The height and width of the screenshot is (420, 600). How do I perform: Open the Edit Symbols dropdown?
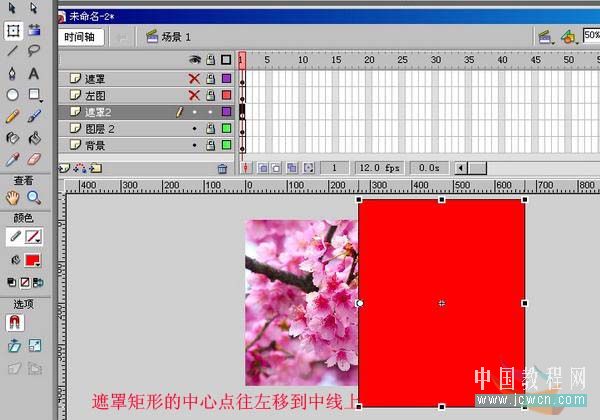click(569, 37)
